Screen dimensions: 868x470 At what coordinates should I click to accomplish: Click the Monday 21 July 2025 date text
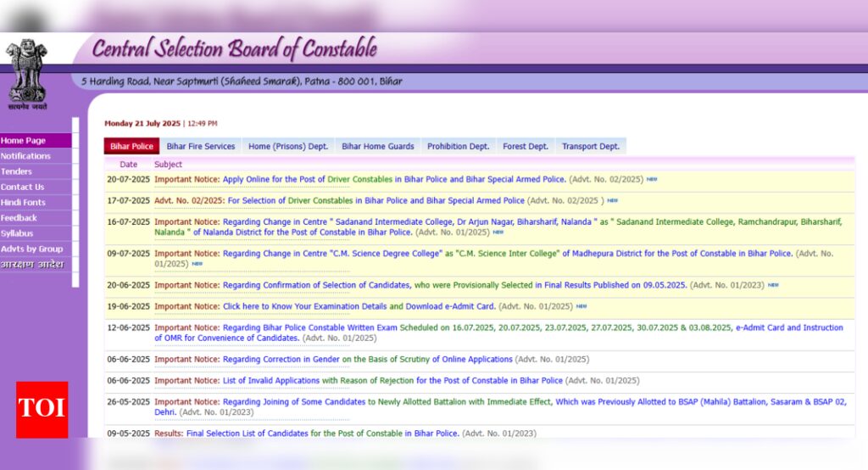point(142,124)
